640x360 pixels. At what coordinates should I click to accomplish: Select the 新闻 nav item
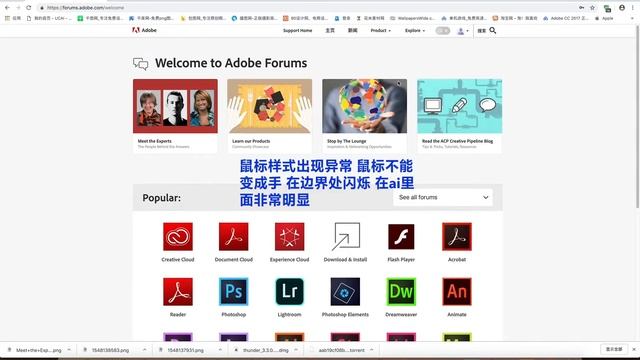pos(353,31)
